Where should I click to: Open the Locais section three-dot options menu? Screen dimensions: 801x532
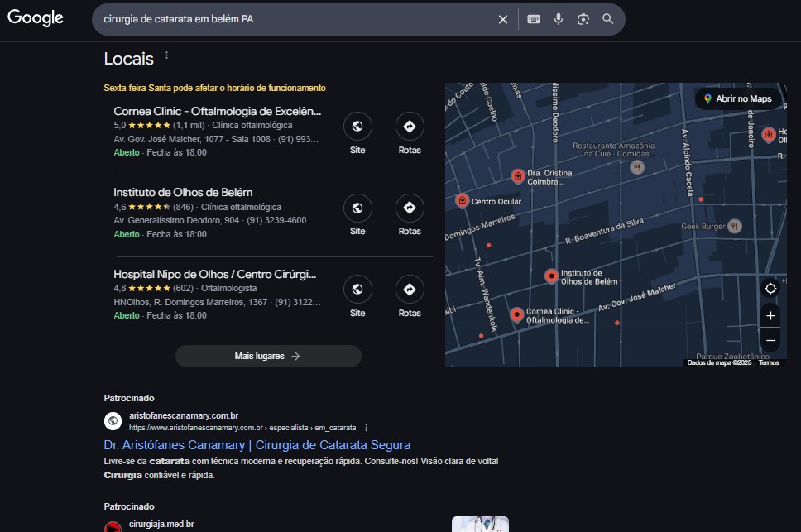click(166, 55)
